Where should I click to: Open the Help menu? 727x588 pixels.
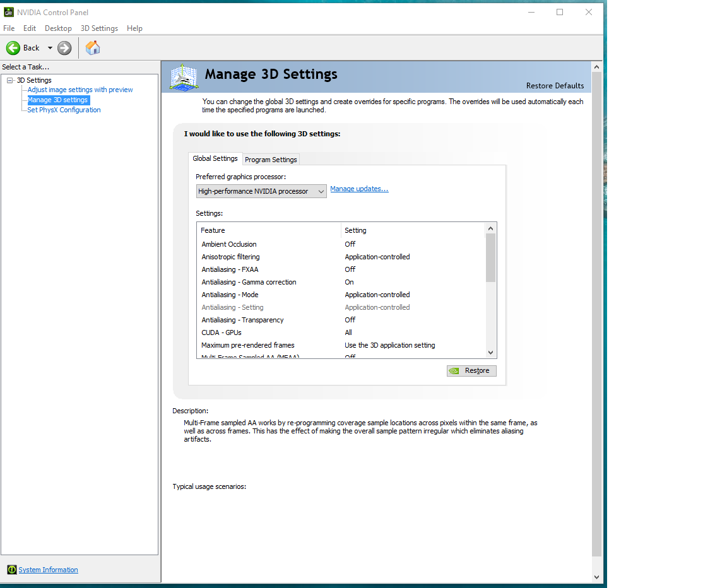pyautogui.click(x=134, y=28)
